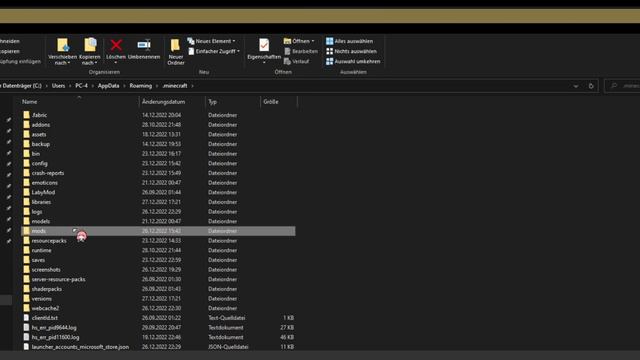Sort by the Größe column header
Image resolution: width=640 pixels, height=360 pixels.
point(271,102)
